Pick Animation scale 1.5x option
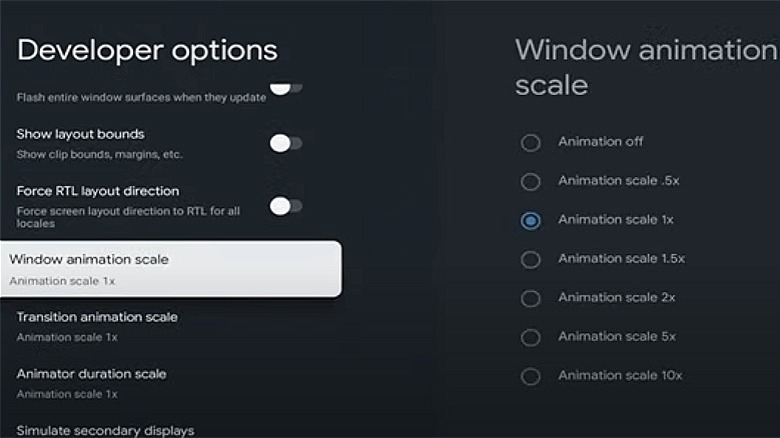 (531, 260)
